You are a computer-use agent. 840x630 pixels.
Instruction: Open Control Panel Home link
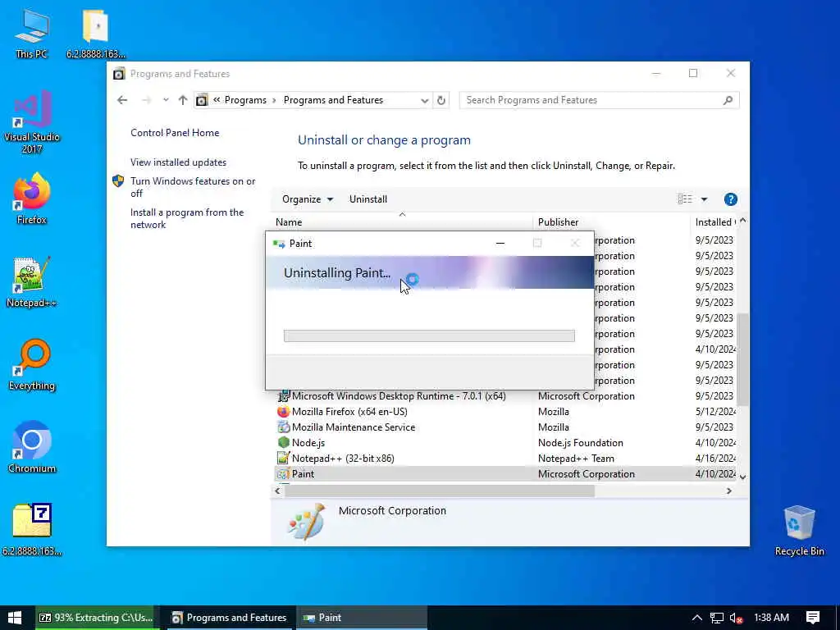[x=175, y=133]
